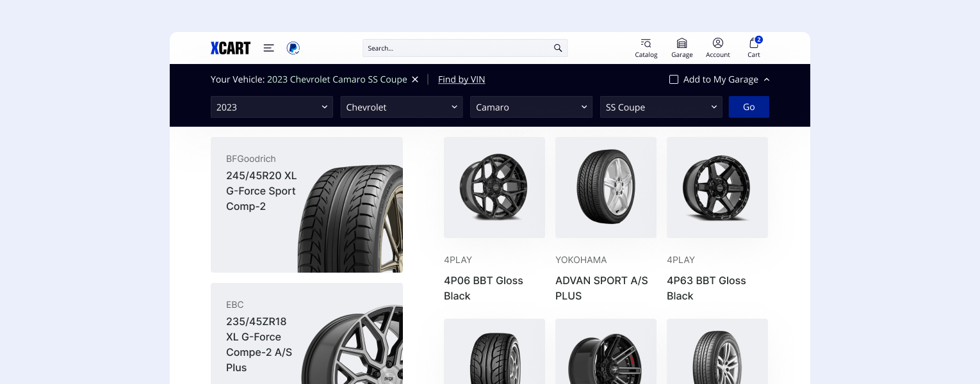Open the Find by VIN link
The image size is (980, 384).
point(461,79)
